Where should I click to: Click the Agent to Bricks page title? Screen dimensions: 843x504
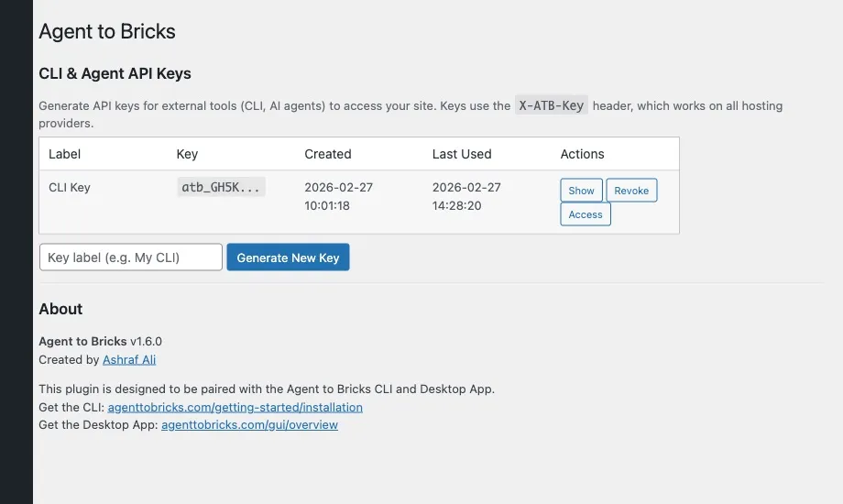[107, 31]
